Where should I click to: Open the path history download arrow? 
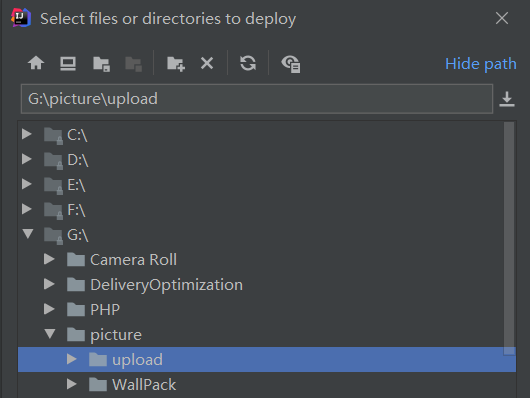click(507, 99)
